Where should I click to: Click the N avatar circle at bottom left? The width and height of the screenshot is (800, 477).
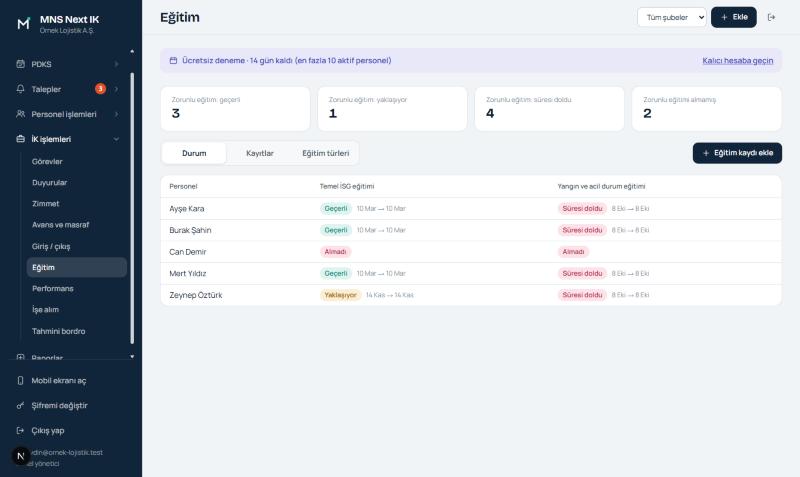20,456
